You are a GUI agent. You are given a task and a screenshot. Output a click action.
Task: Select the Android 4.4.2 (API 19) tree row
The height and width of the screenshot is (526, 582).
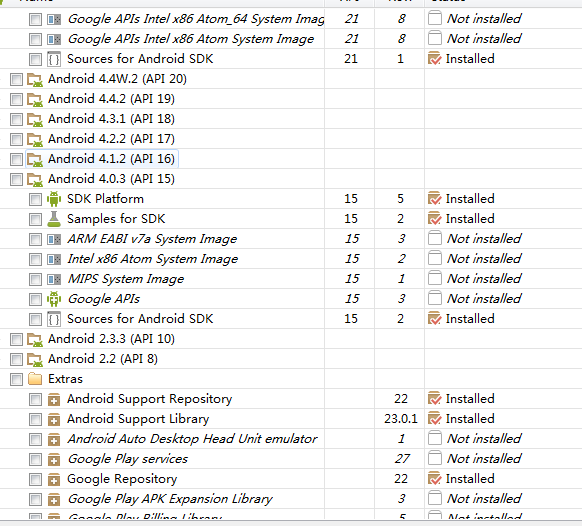click(111, 99)
